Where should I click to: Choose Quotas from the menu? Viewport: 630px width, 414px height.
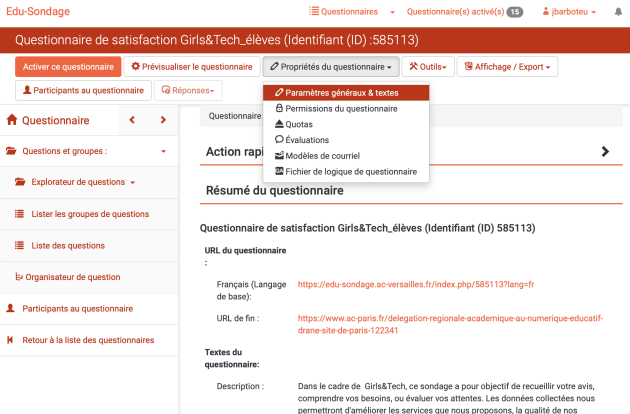(x=346, y=124)
